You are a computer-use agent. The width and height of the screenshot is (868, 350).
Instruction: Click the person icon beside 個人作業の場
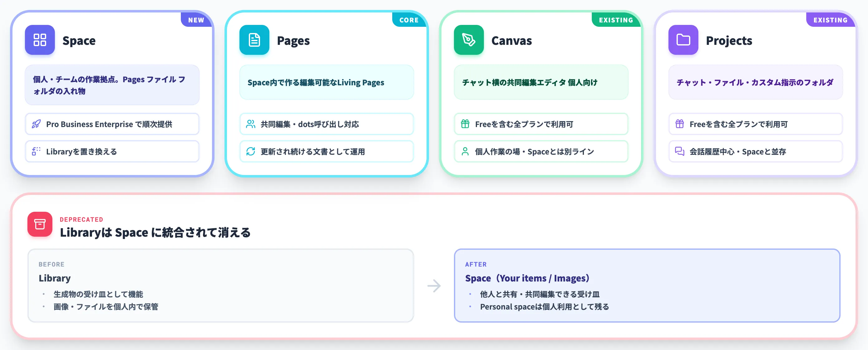465,151
